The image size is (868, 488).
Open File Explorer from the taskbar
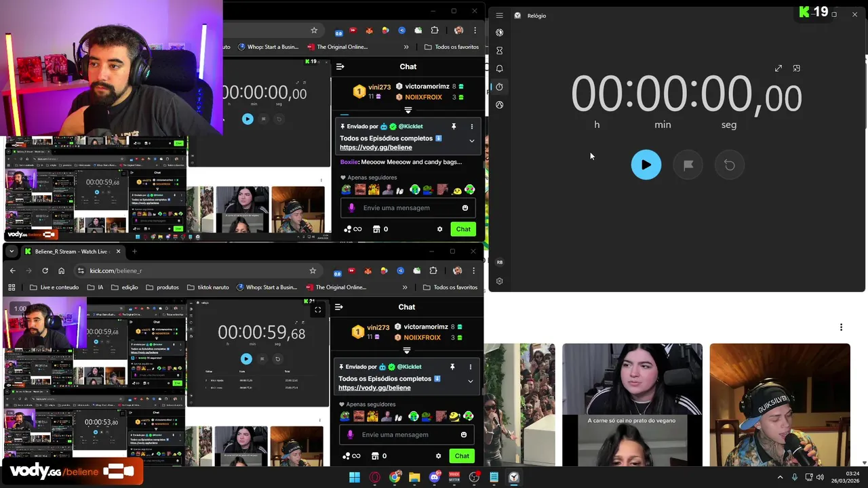point(414,477)
